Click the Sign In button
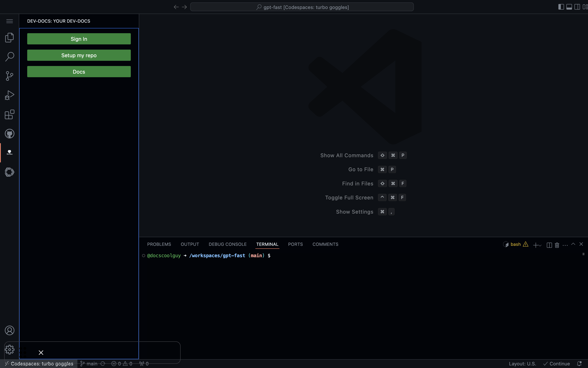Screen dimensions: 588x368 coord(79,39)
